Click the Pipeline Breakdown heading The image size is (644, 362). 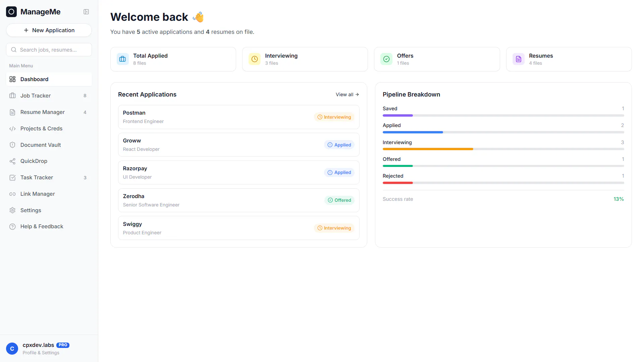point(411,95)
